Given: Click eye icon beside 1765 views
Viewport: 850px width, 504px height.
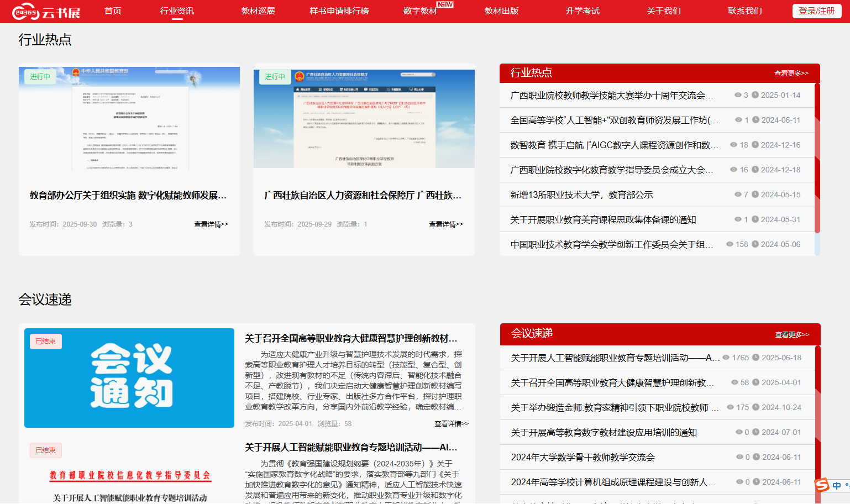Looking at the screenshot, I should click(x=726, y=358).
